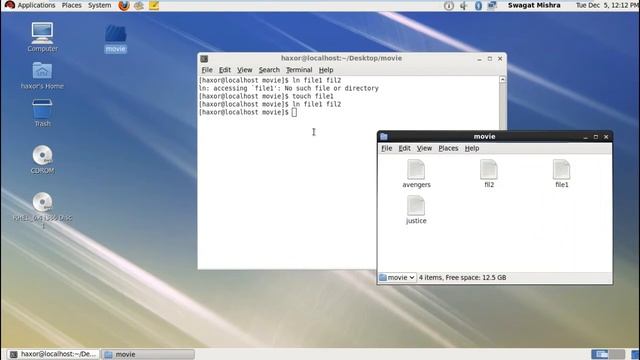Maximize the movie window
Image resolution: width=640 pixels, height=360 pixels.
[x=596, y=137]
